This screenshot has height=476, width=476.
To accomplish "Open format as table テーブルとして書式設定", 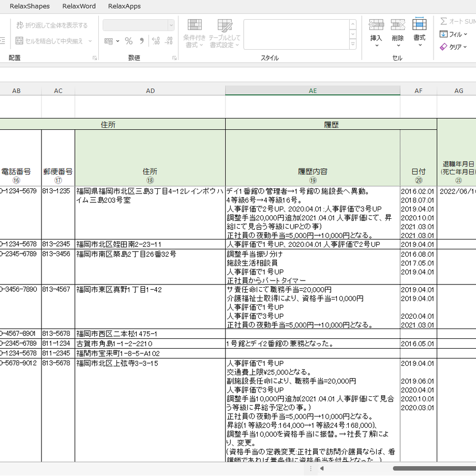I will pos(225,34).
